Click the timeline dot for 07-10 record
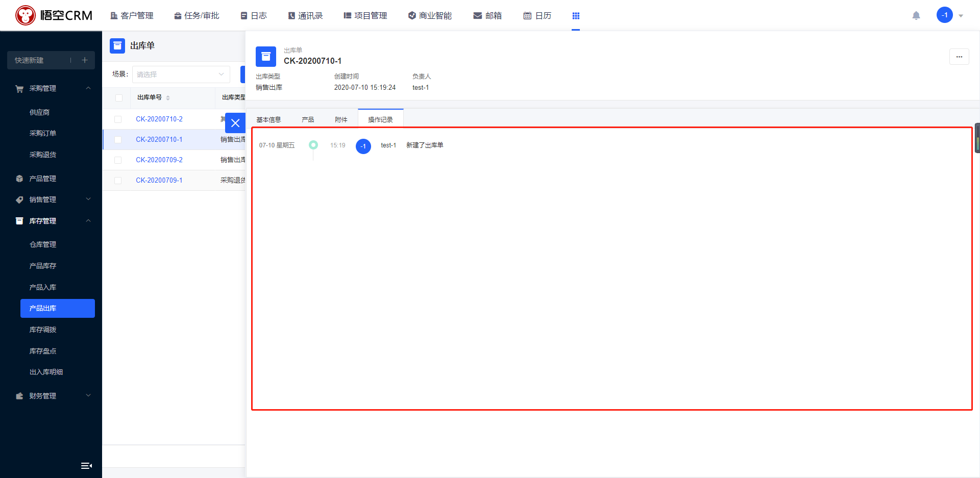The width and height of the screenshot is (980, 478). (313, 145)
